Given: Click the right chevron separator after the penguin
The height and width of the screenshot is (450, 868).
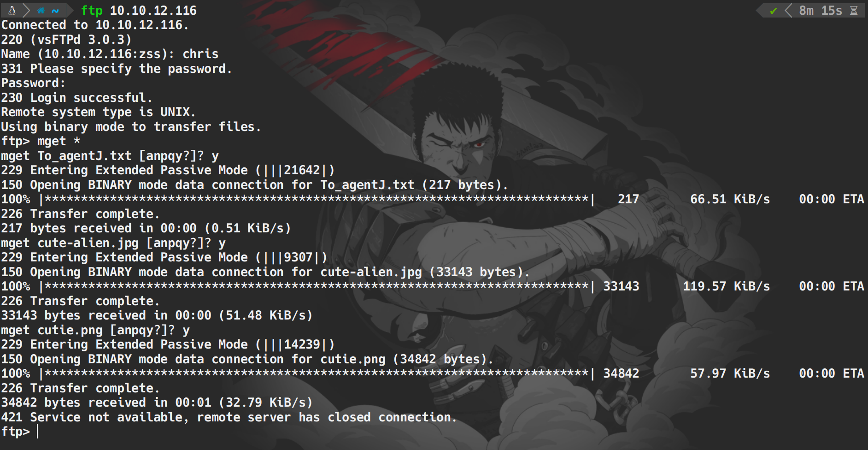Looking at the screenshot, I should click(x=26, y=10).
